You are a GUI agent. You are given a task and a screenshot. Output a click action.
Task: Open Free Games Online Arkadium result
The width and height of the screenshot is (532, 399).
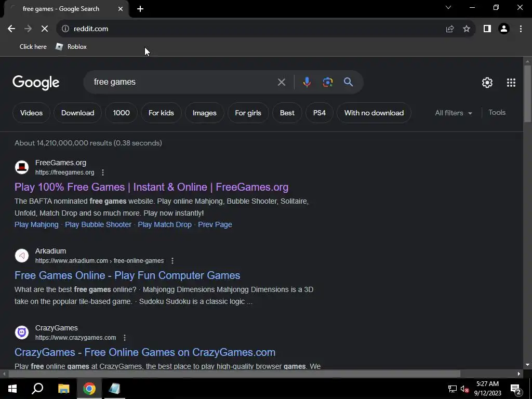[127, 275]
